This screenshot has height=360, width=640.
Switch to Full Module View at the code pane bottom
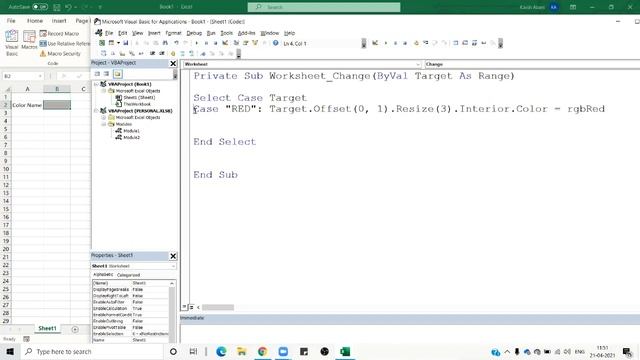191,307
